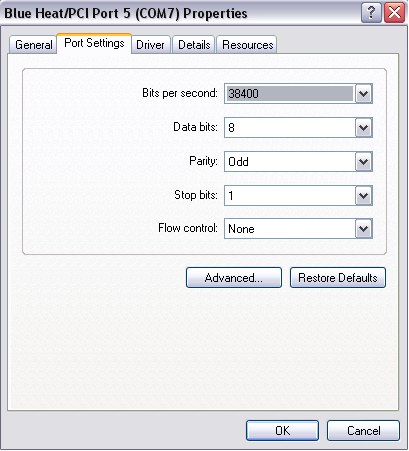The height and width of the screenshot is (451, 409).
Task: Open the Parity dropdown arrow
Action: [363, 162]
